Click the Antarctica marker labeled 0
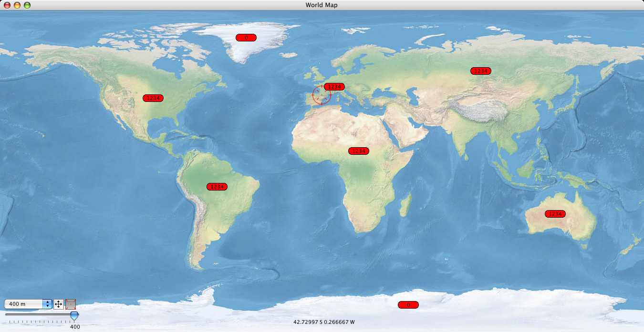The image size is (644, 332). 408,305
